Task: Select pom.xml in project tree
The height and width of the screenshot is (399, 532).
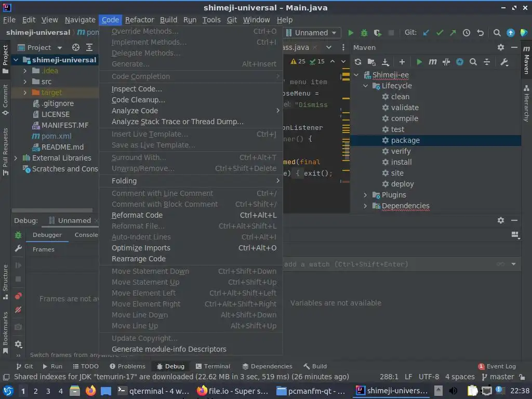Action: point(56,136)
